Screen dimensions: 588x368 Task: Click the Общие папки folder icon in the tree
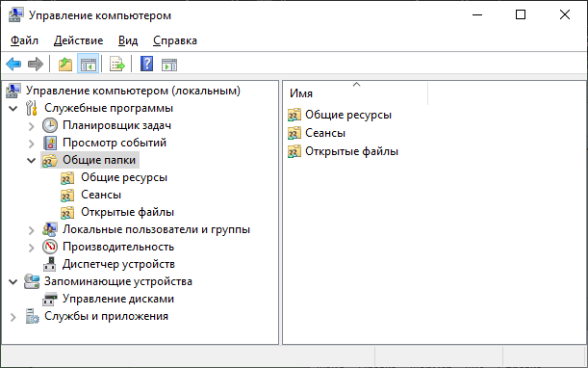[x=50, y=160]
